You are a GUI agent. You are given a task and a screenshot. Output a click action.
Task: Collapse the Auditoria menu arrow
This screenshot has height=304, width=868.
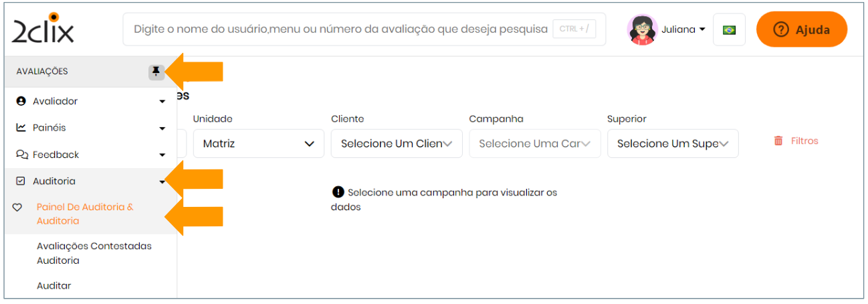tap(162, 181)
